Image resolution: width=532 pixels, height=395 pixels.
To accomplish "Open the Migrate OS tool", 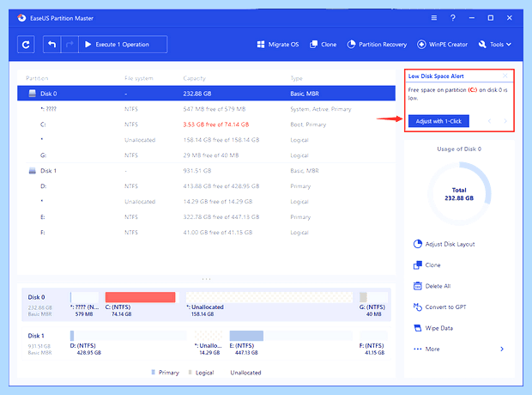I will [278, 45].
